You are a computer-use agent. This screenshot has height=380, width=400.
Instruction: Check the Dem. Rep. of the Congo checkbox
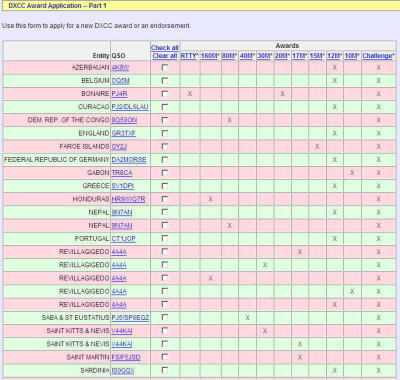[x=165, y=120]
